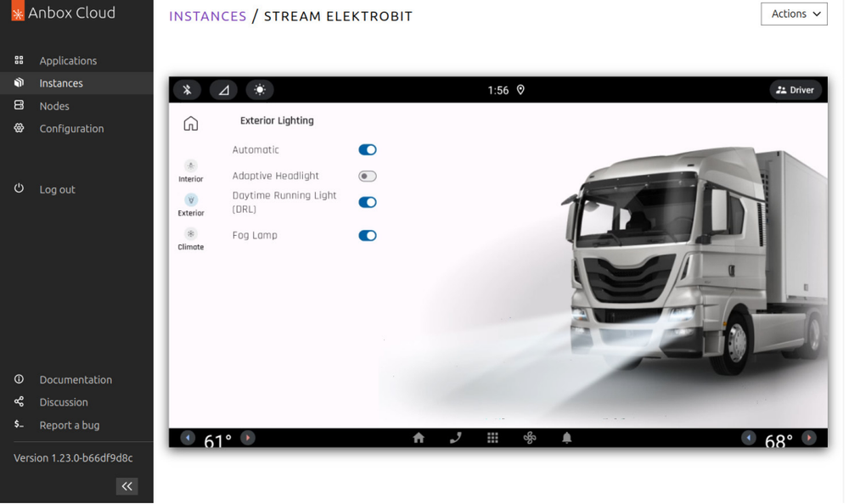Collapse the sidebar with double chevron button
Image resolution: width=849 pixels, height=504 pixels.
coord(127,486)
